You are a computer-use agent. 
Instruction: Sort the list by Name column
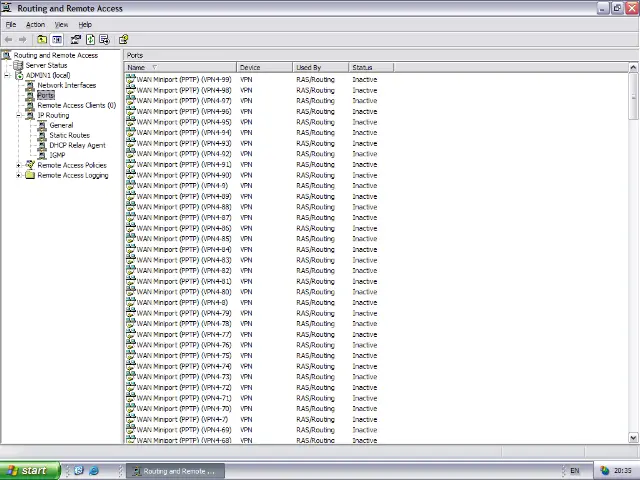[180, 67]
